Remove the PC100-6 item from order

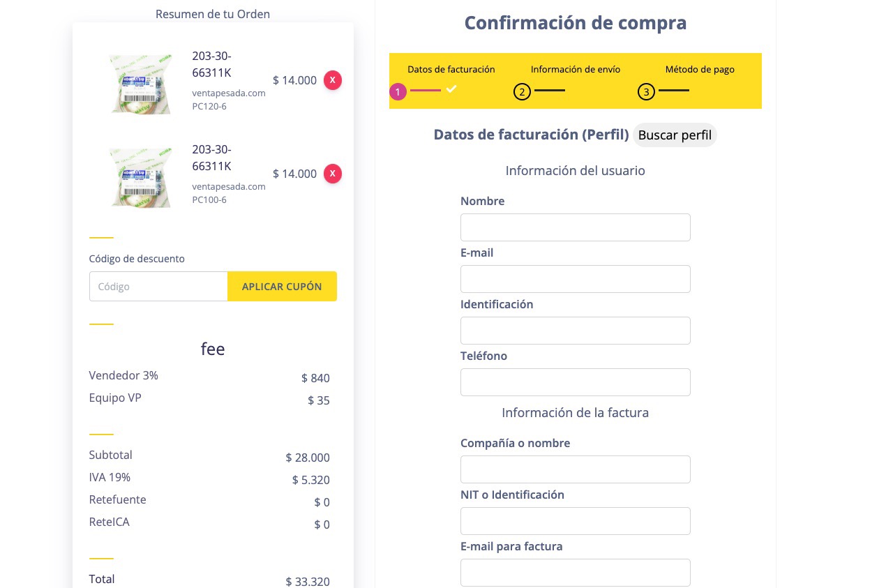click(x=333, y=174)
